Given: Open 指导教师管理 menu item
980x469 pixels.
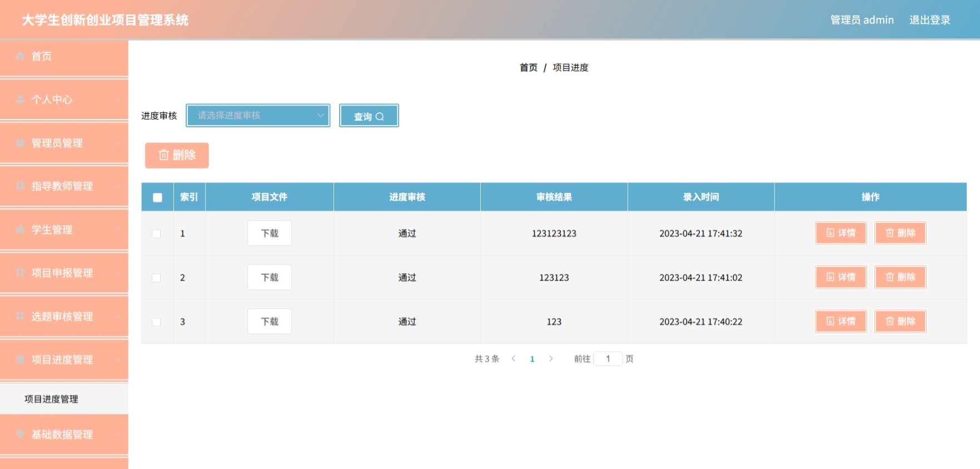Looking at the screenshot, I should coord(64,186).
